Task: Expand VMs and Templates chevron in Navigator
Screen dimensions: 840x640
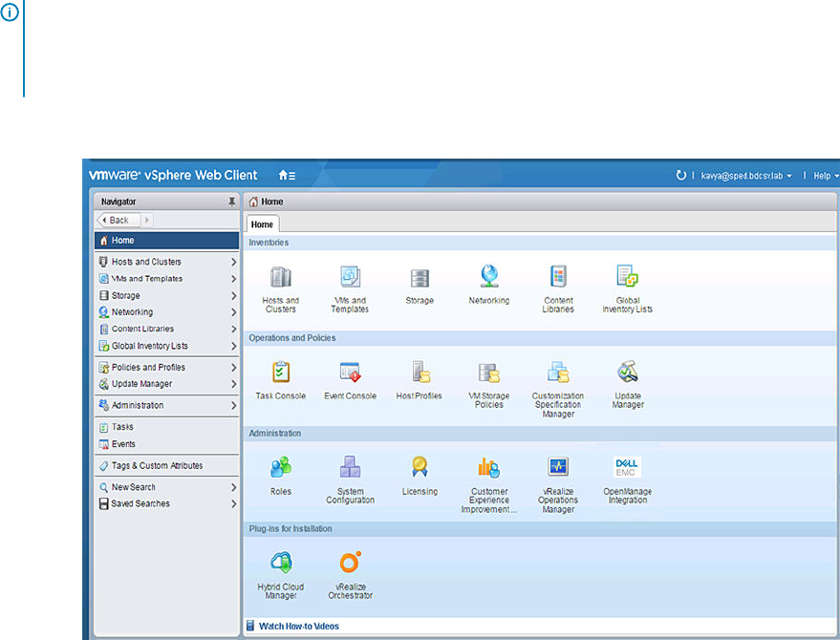Action: click(233, 279)
